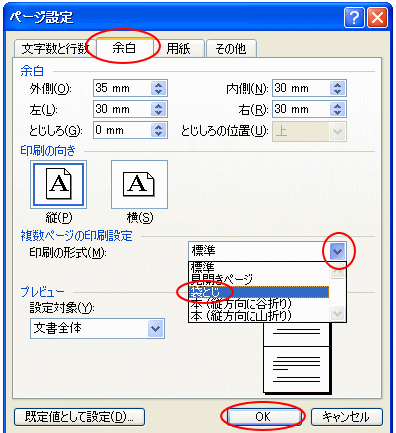This screenshot has height=433, width=396.
Task: Open the 用紙 tab
Action: tap(179, 49)
